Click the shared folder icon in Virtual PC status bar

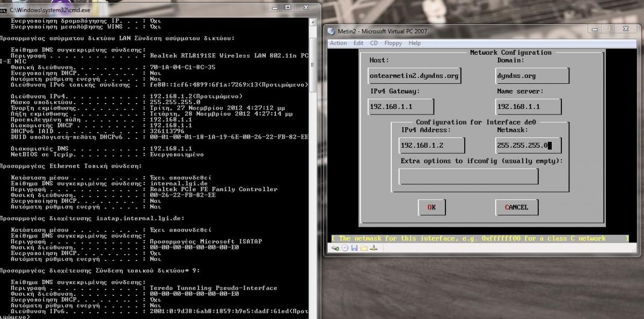coord(364,248)
